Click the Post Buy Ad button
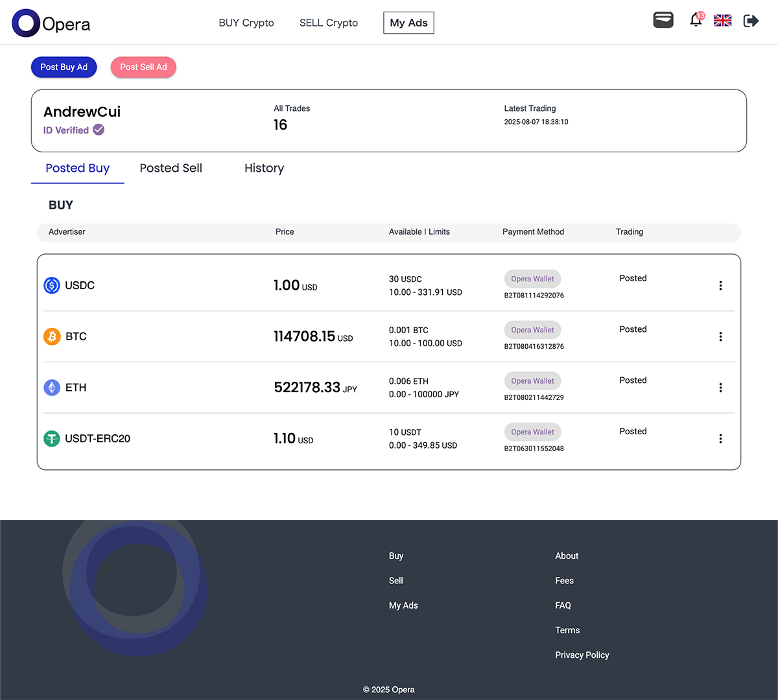 coord(64,67)
